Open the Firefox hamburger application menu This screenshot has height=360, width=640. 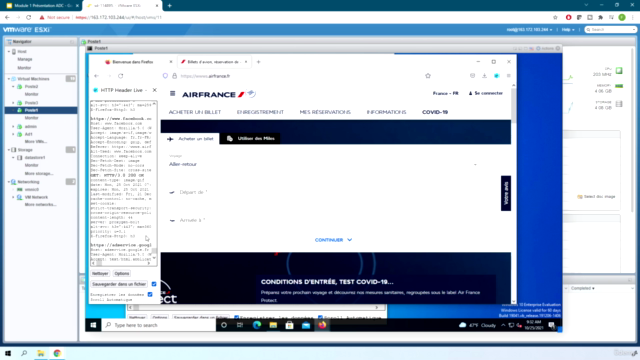pos(509,76)
